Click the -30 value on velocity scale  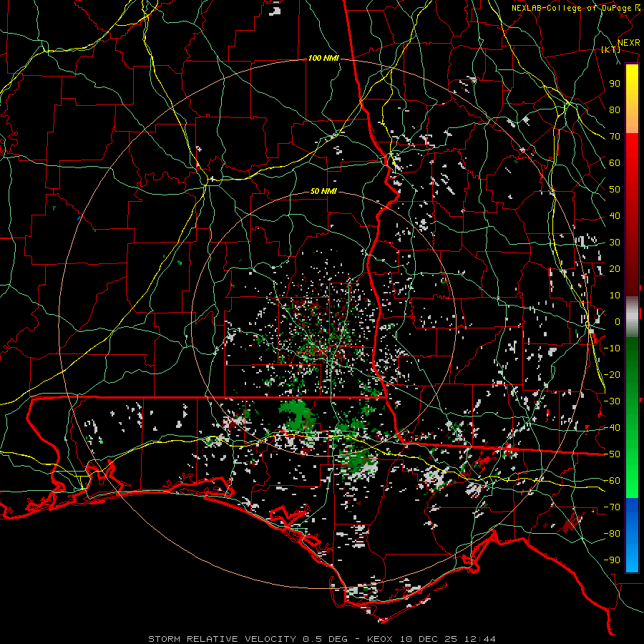coord(612,401)
